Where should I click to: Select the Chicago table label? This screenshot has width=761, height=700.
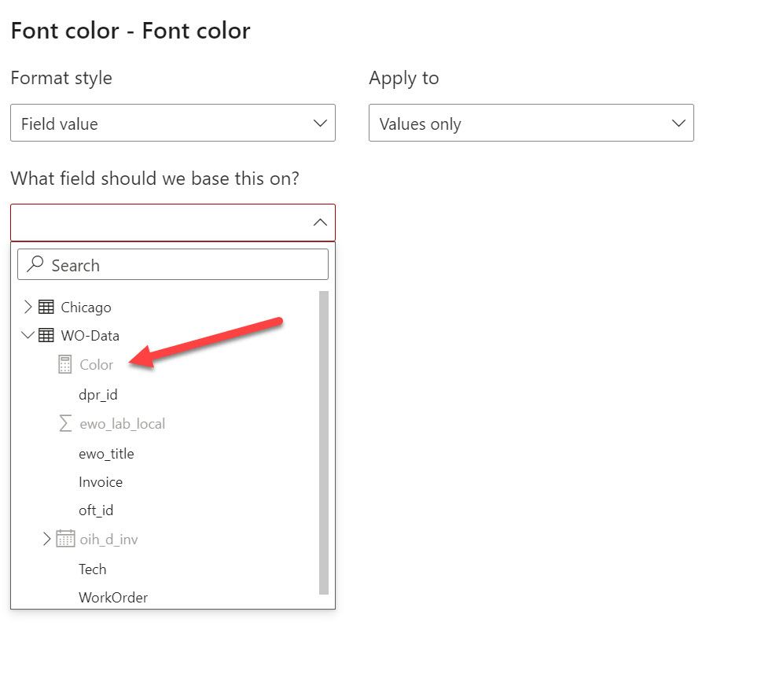coord(86,308)
